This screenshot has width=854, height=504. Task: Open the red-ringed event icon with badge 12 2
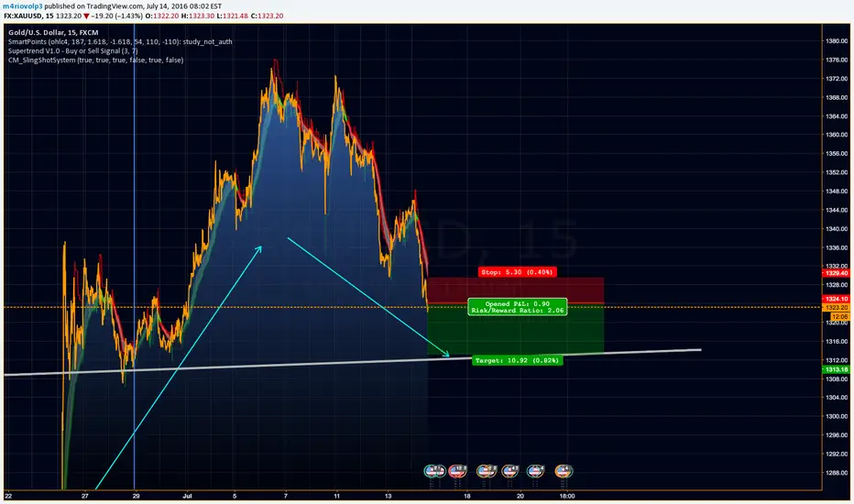457,471
